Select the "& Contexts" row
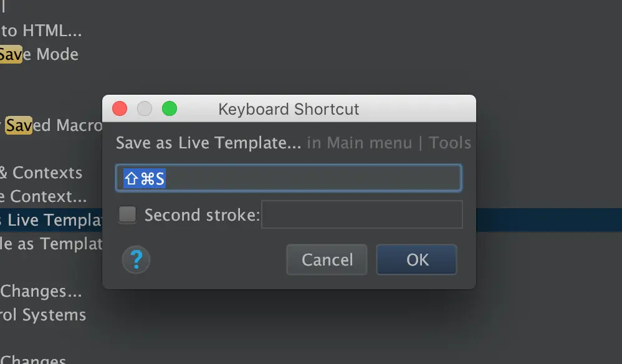Viewport: 622px width, 364px height. pyautogui.click(x=41, y=173)
